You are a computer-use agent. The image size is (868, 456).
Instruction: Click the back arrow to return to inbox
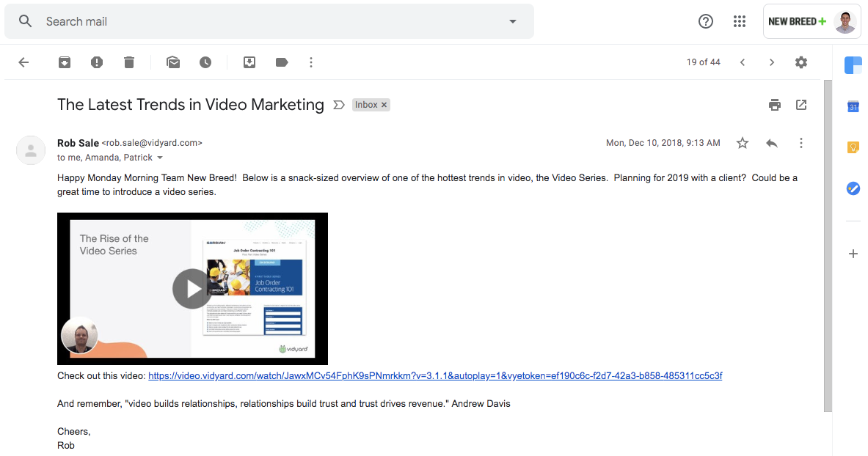coord(23,62)
